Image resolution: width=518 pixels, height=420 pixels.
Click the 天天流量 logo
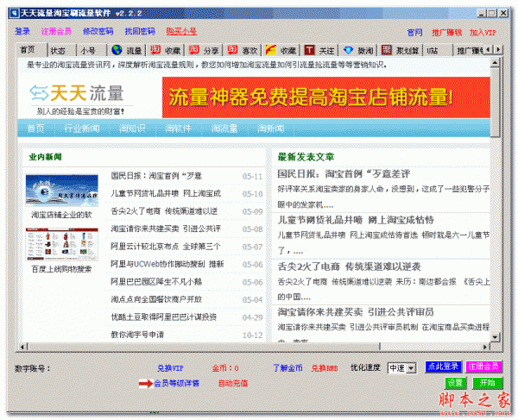tap(77, 93)
